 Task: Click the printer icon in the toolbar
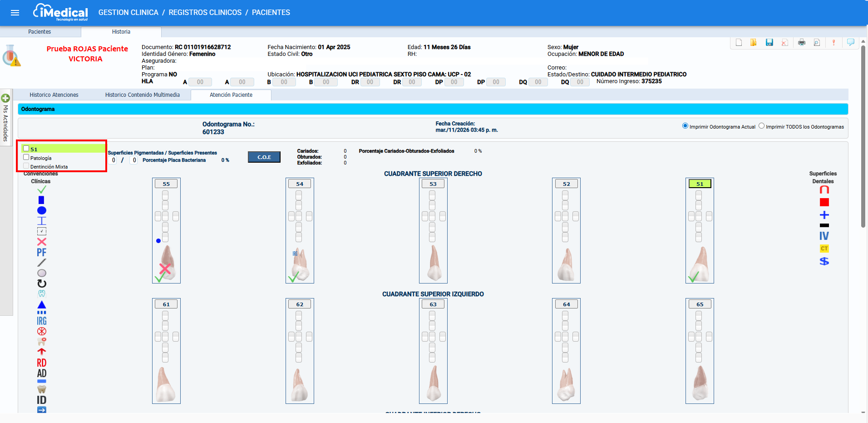pyautogui.click(x=801, y=43)
